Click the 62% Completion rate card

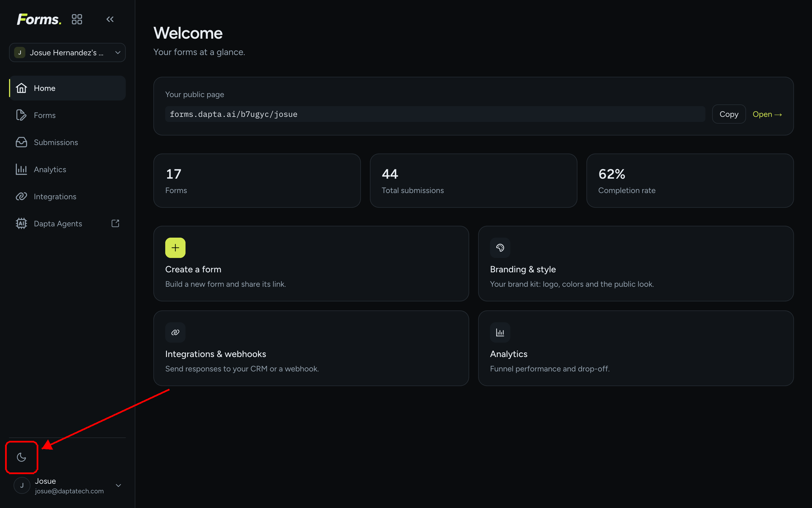pos(690,181)
